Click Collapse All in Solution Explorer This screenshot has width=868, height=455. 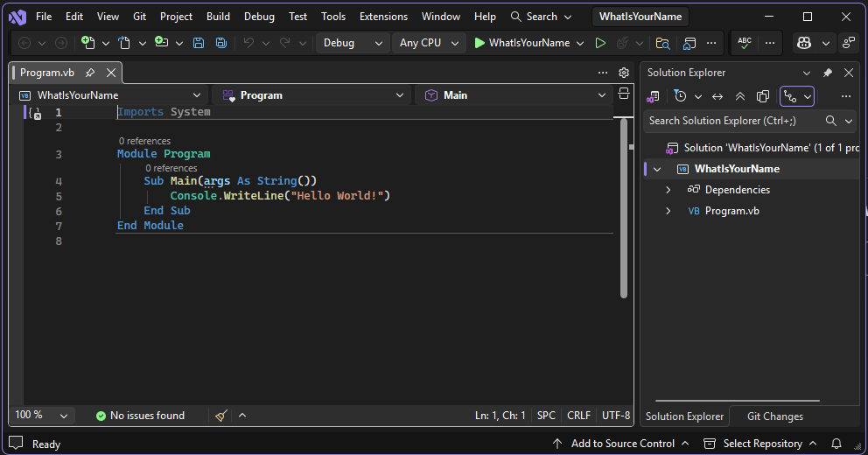pyautogui.click(x=740, y=96)
